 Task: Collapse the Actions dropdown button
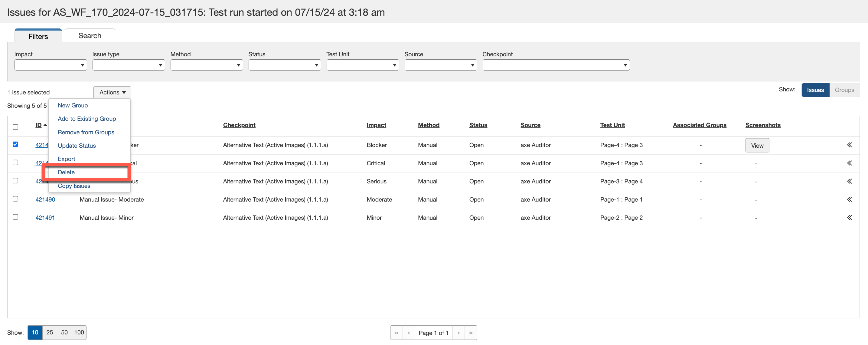tap(112, 92)
